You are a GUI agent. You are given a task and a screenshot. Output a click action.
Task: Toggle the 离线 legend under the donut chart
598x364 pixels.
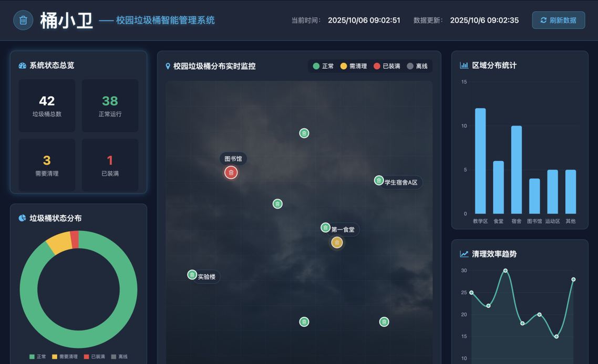119,357
